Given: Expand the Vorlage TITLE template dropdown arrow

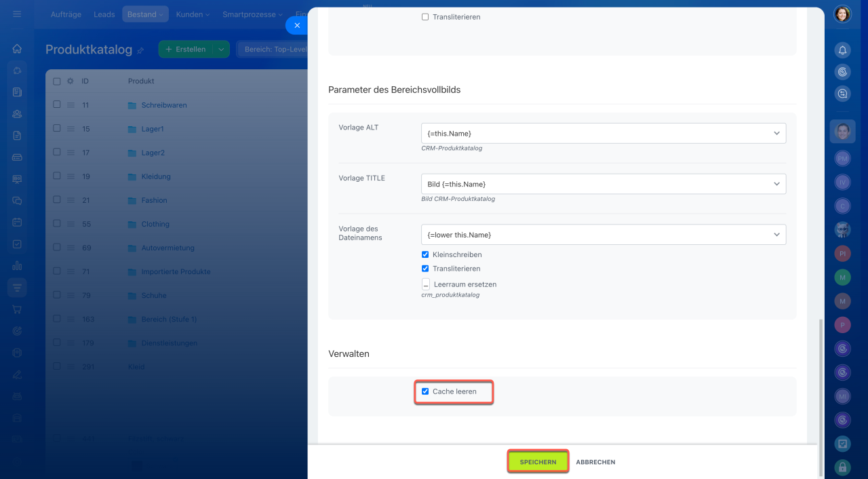Looking at the screenshot, I should [x=776, y=184].
